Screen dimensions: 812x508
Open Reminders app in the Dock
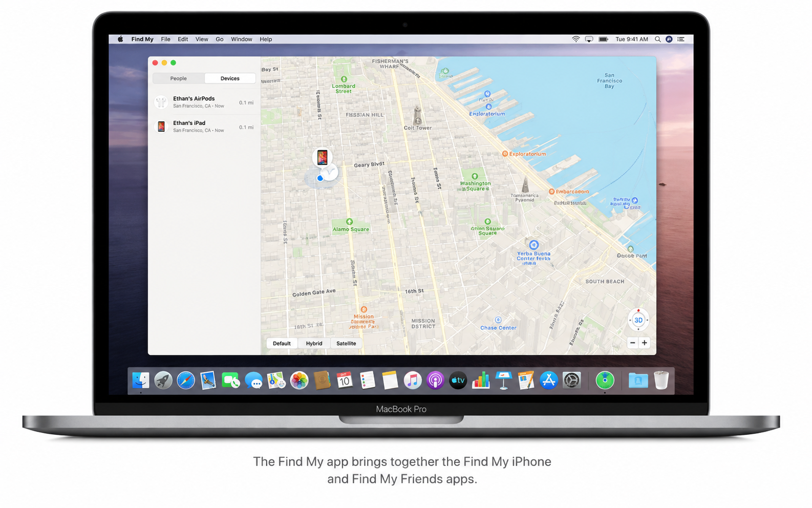(367, 380)
